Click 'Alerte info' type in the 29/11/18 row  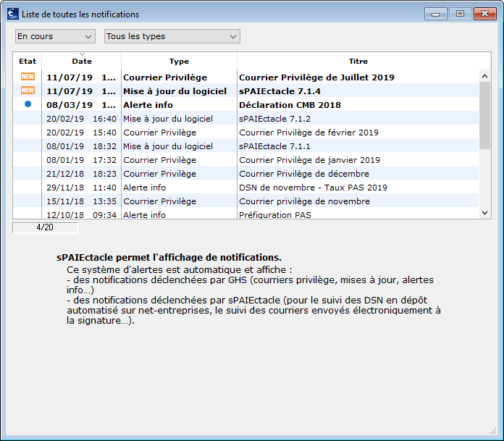[145, 188]
